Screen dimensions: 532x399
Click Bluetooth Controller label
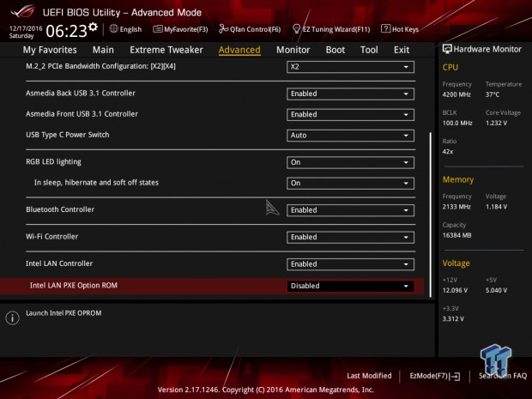tap(60, 209)
